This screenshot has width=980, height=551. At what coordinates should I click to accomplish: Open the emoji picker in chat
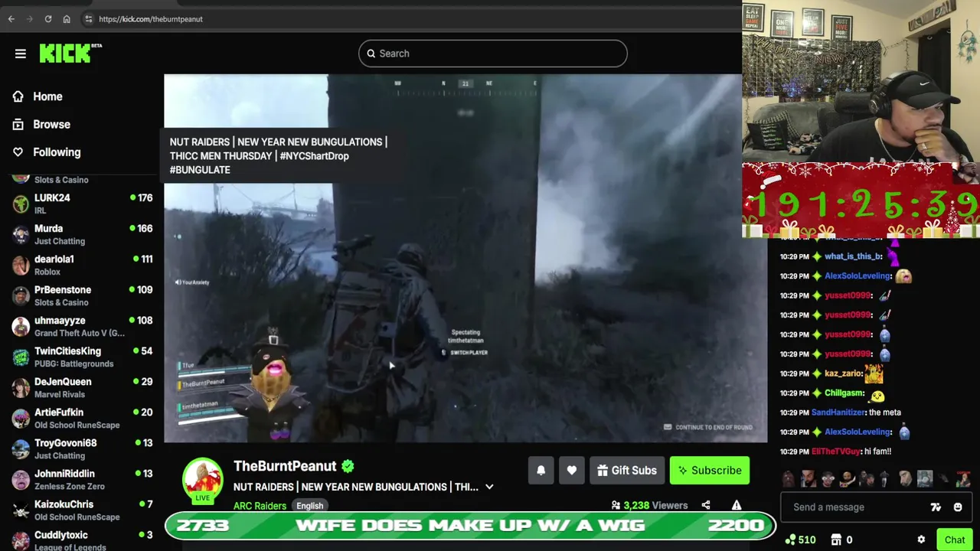point(958,507)
